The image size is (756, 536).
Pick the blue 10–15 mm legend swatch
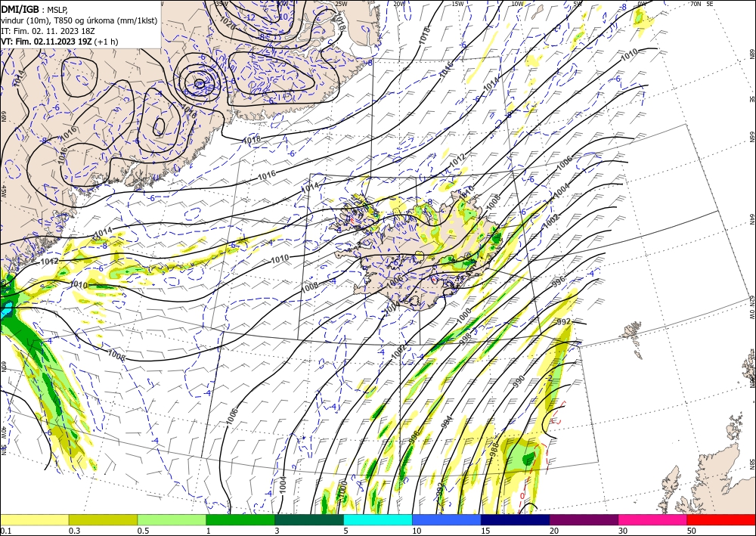pyautogui.click(x=447, y=519)
